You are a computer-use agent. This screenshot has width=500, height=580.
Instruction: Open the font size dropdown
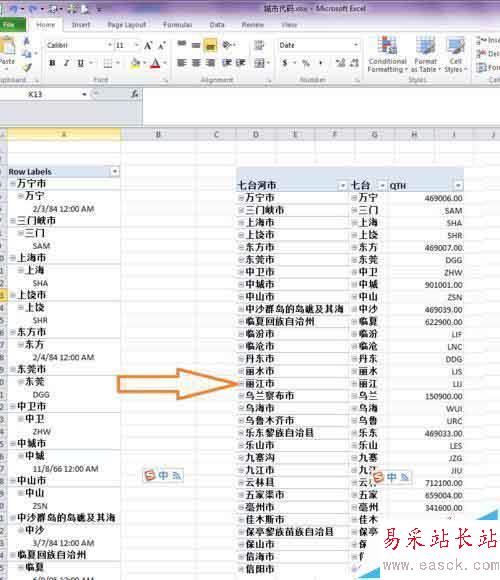click(136, 45)
